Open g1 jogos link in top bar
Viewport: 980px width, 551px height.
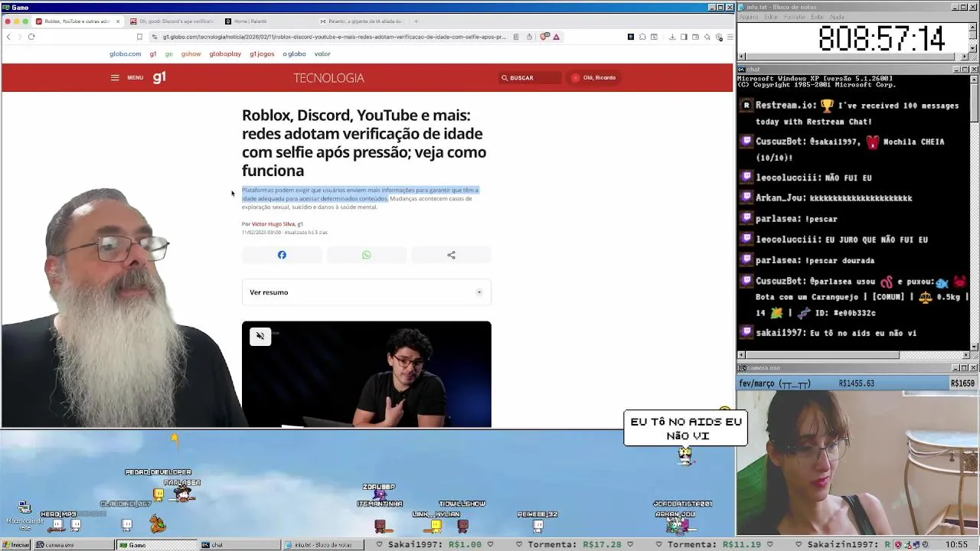[262, 54]
